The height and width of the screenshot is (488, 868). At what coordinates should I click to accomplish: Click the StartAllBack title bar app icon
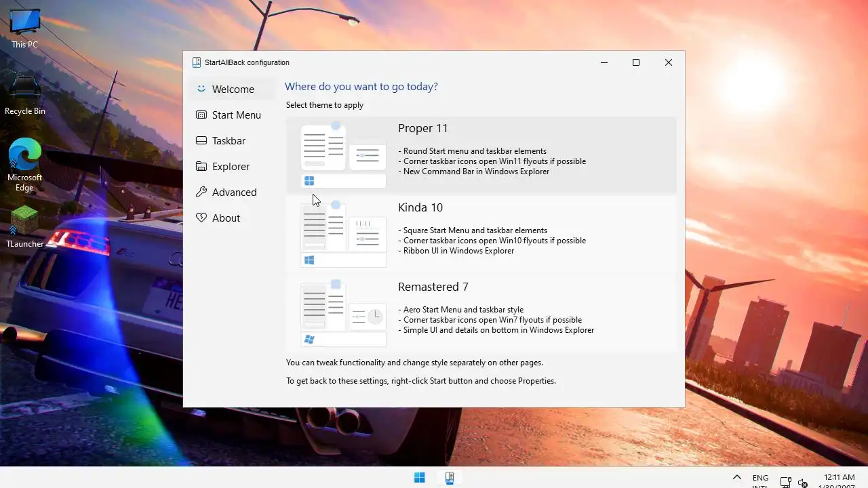(x=197, y=62)
